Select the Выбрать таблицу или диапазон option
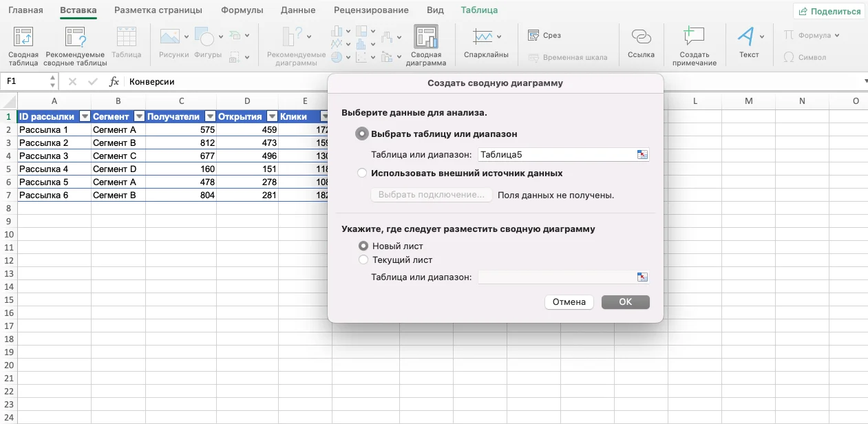Viewport: 868px width, 424px height. (x=362, y=134)
